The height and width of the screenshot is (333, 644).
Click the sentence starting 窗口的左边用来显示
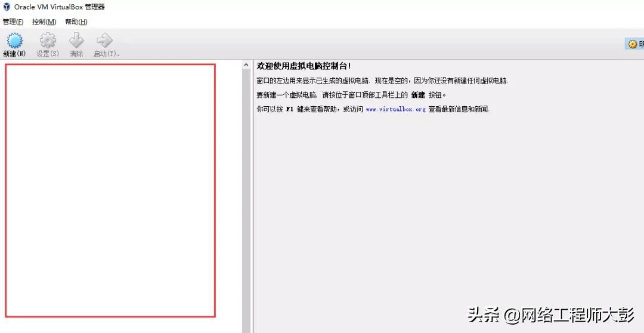382,81
